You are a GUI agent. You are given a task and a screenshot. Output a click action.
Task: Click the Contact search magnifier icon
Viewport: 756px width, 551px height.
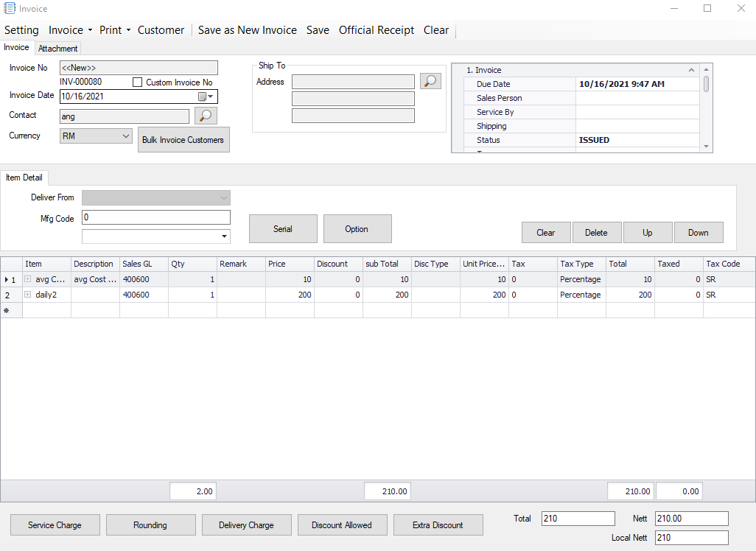(x=206, y=116)
